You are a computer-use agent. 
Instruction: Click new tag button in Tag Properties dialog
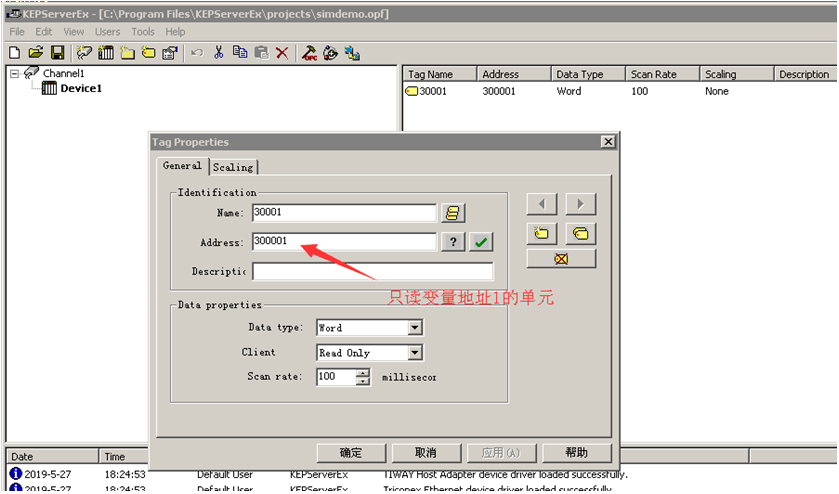click(x=541, y=233)
